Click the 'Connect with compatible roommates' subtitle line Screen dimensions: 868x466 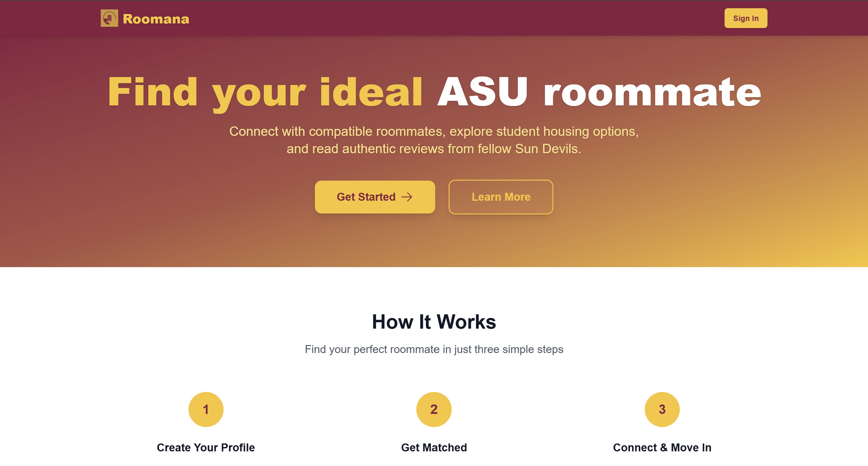point(434,131)
